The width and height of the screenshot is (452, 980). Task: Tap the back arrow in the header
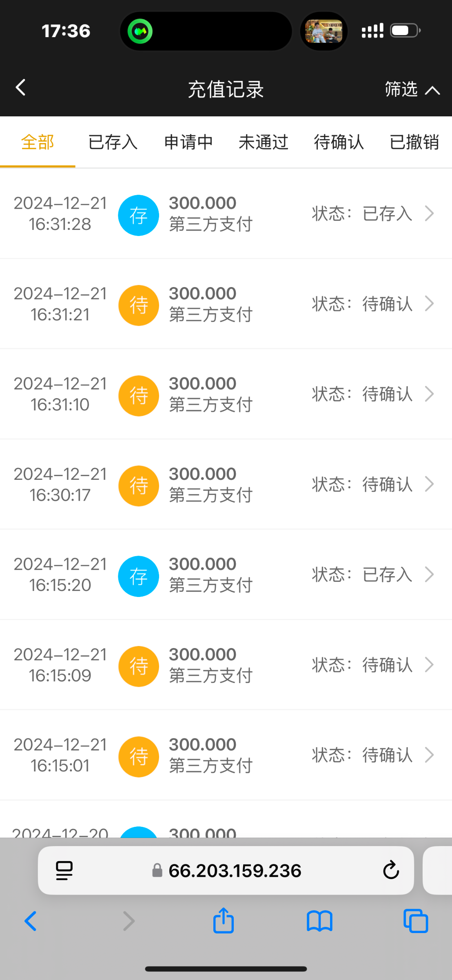pos(20,87)
